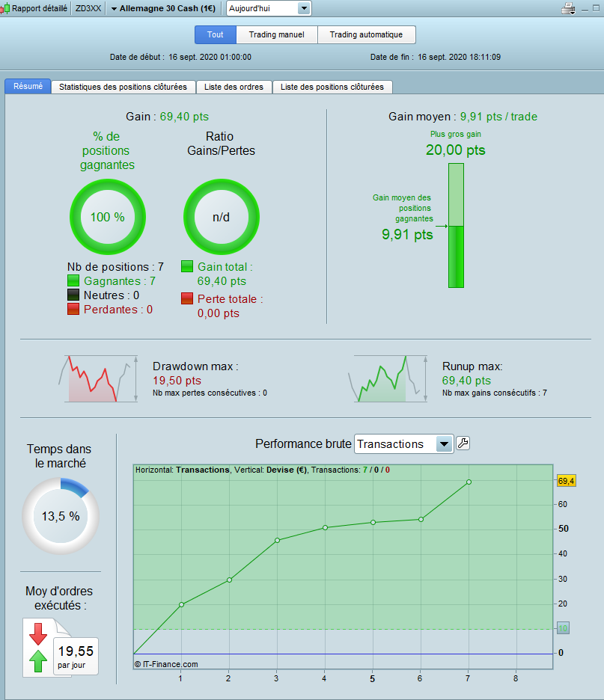The width and height of the screenshot is (604, 700).
Task: Open Liste des positions clôturées tab
Action: 332,87
